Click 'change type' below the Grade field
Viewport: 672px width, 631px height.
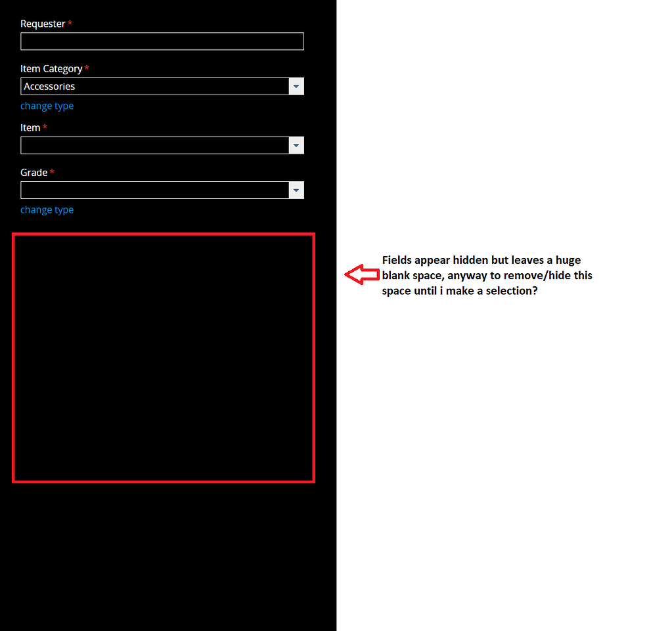47,209
